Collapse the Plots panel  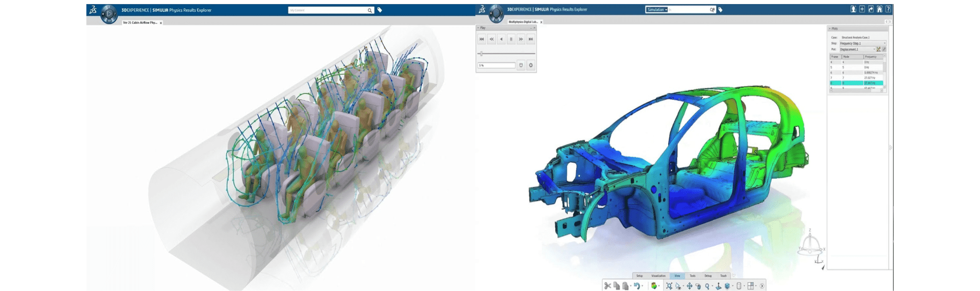tap(829, 29)
